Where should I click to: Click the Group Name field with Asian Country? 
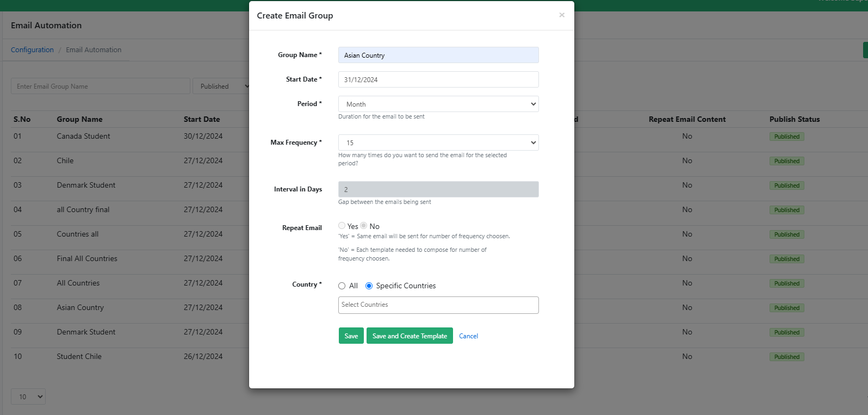tap(438, 55)
